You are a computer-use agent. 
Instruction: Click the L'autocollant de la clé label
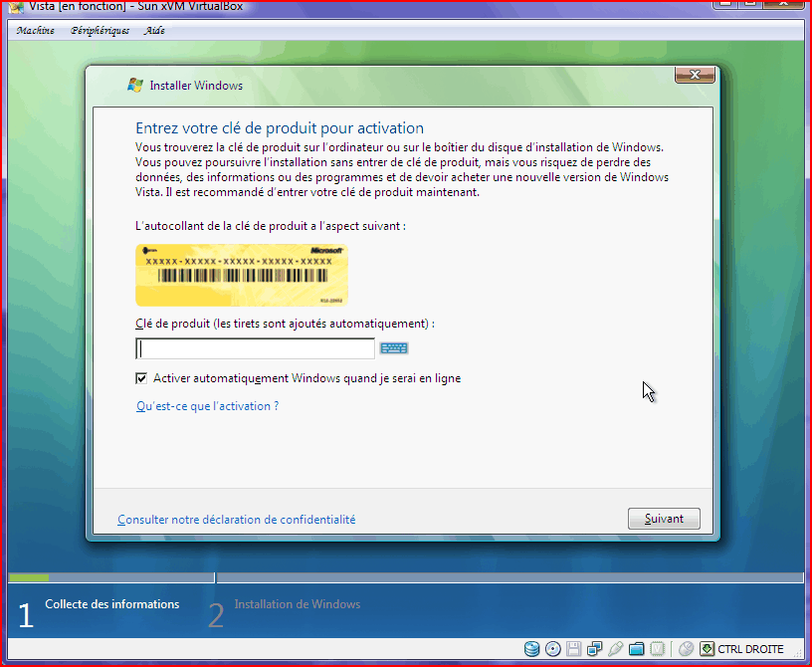[271, 226]
